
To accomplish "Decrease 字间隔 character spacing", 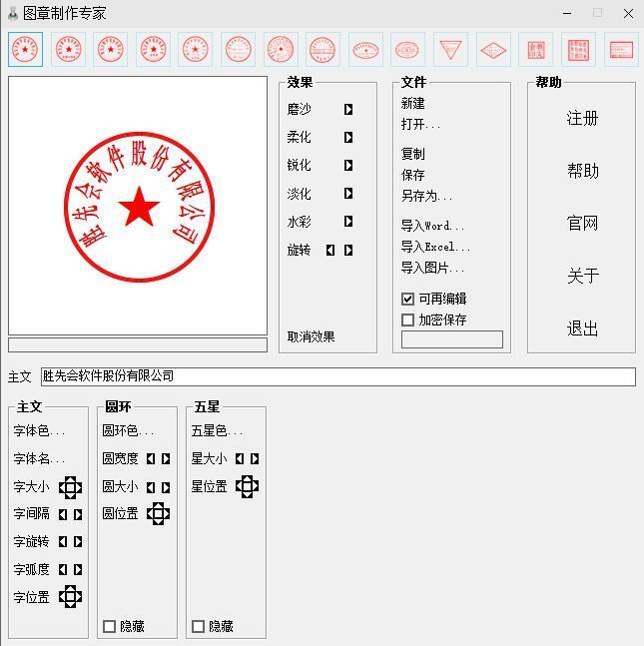I will (x=63, y=514).
